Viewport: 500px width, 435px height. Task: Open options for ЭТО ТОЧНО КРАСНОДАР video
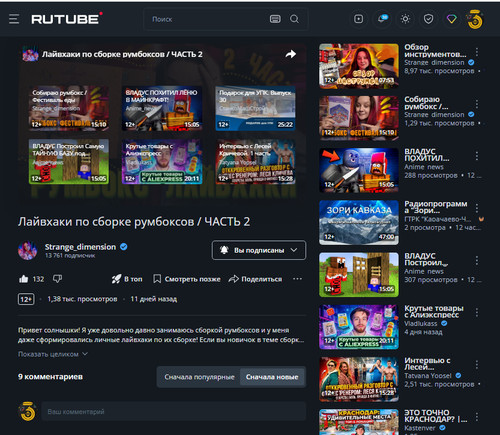[x=477, y=417]
